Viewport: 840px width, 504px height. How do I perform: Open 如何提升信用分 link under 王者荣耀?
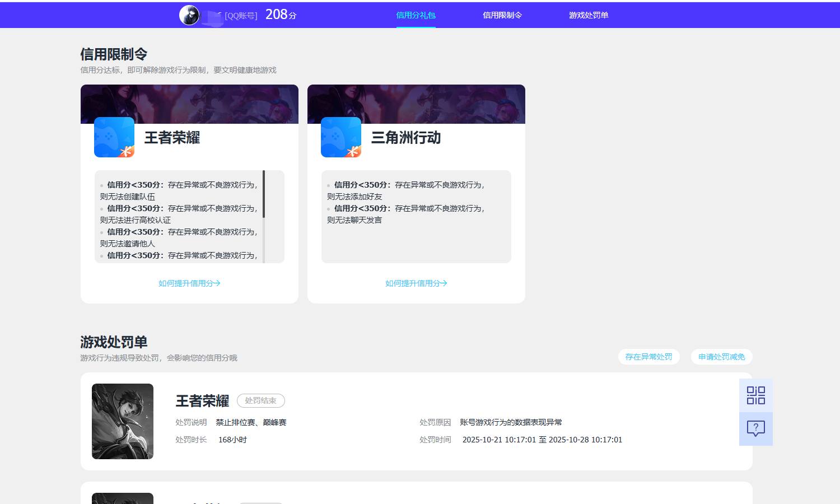point(189,283)
